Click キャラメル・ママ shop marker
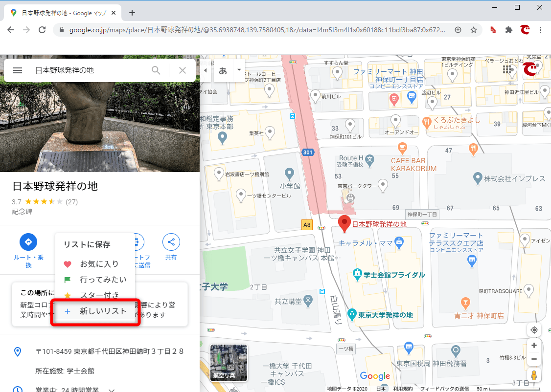 (x=399, y=242)
